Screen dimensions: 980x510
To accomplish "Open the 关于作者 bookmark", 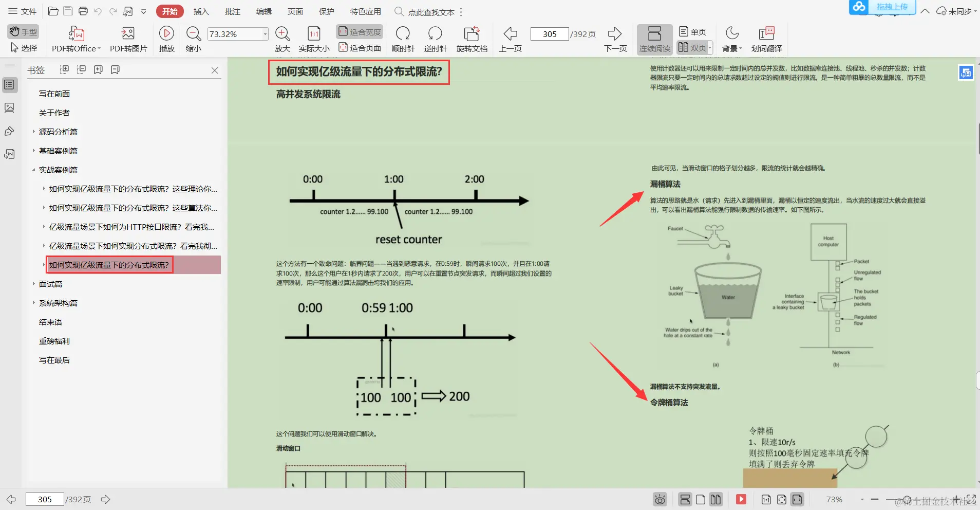I will point(54,113).
